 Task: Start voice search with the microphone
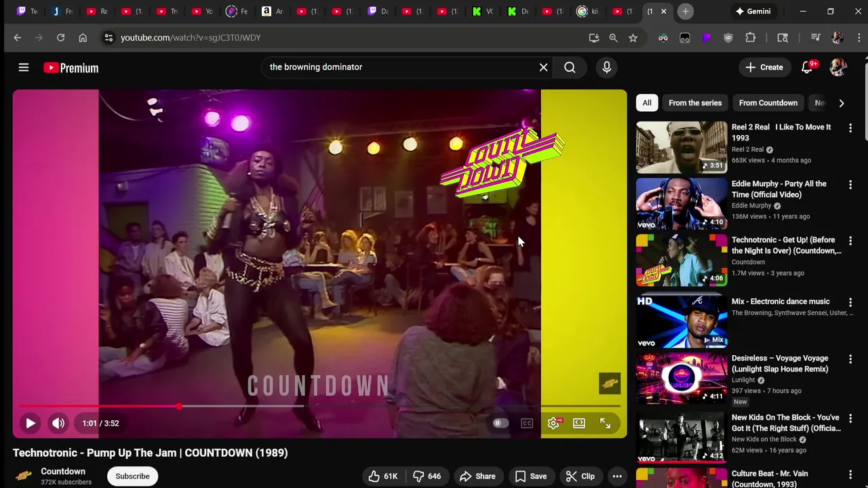[606, 67]
